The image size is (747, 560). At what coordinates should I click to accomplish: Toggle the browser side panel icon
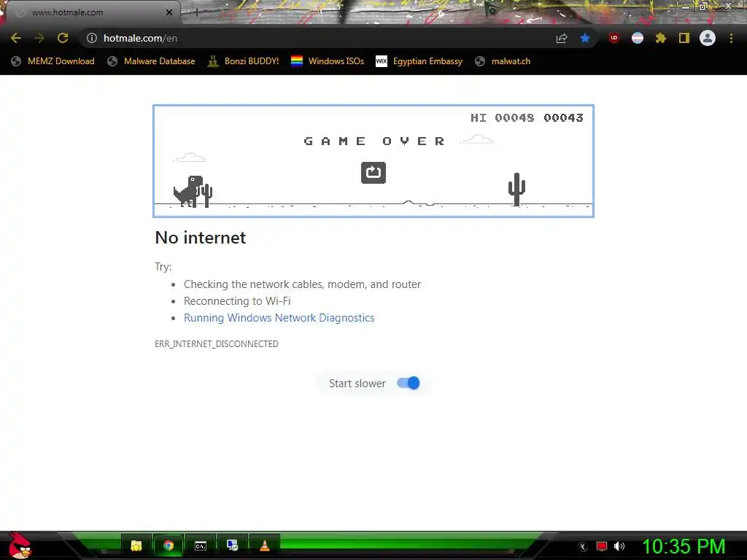(684, 38)
